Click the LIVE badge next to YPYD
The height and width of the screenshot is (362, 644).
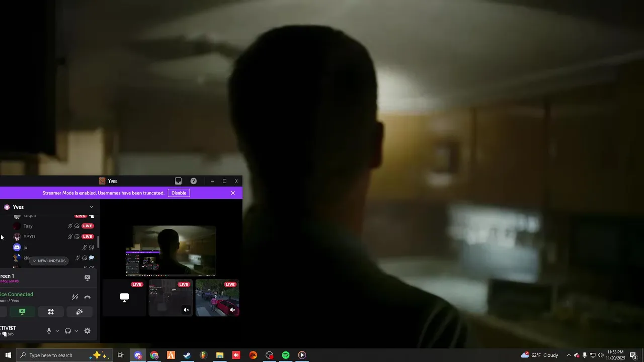pyautogui.click(x=88, y=237)
